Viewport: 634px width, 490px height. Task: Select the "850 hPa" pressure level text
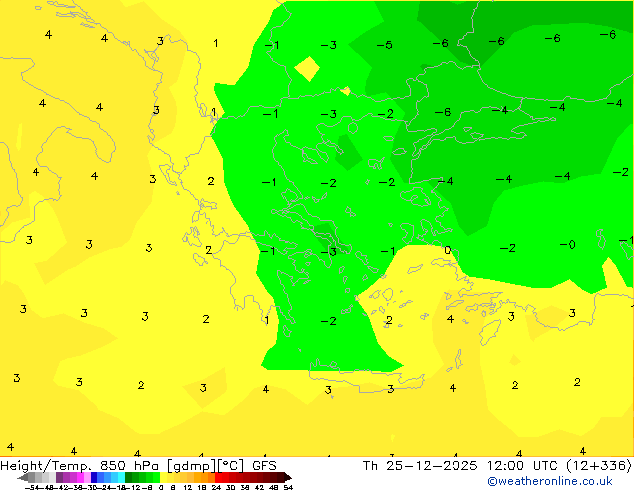(129, 466)
